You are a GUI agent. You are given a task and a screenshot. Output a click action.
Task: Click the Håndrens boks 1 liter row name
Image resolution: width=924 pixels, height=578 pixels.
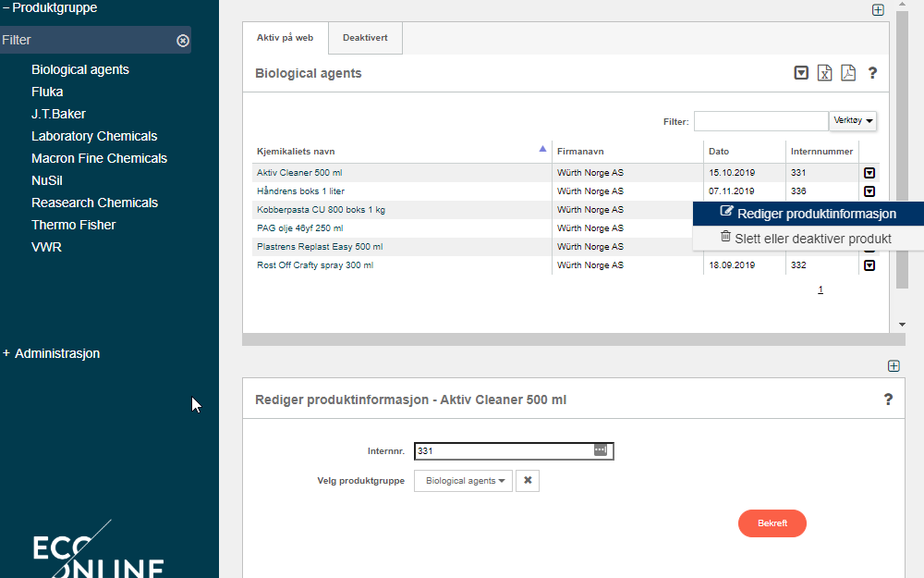click(300, 191)
